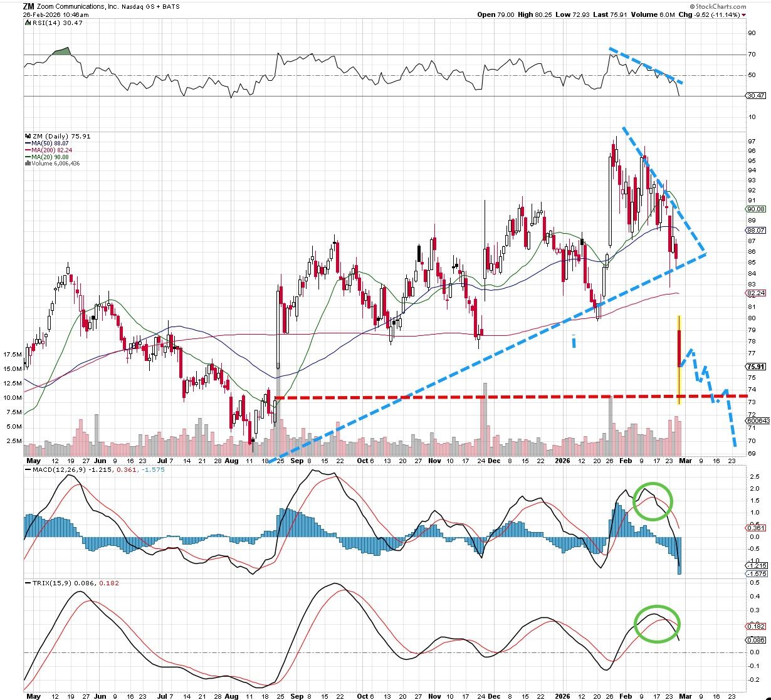The width and height of the screenshot is (771, 700).
Task: Click the MA(20) green legend swatch
Action: pyautogui.click(x=26, y=157)
